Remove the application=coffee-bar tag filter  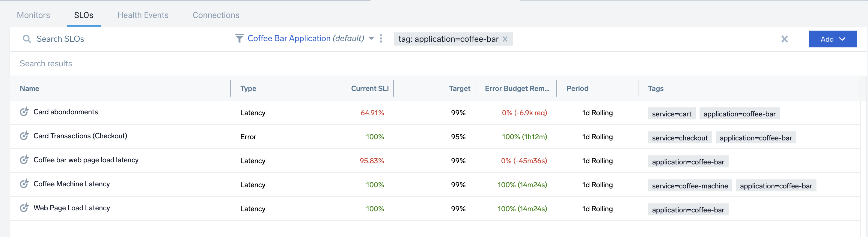(x=505, y=39)
